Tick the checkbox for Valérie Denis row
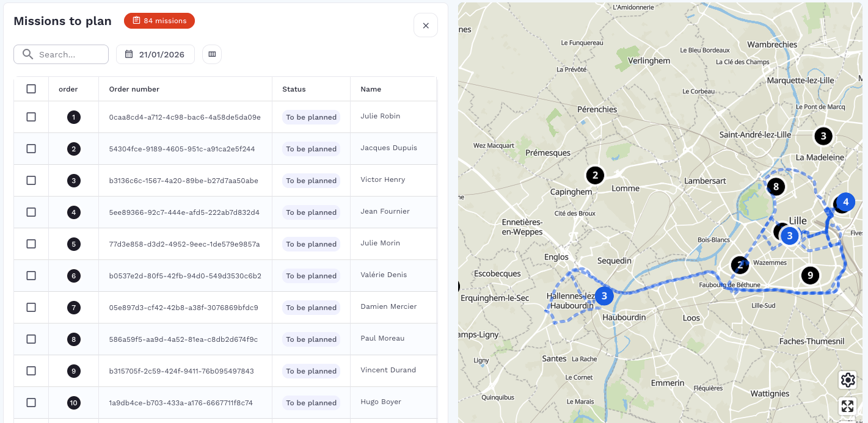The image size is (868, 423). coord(31,276)
